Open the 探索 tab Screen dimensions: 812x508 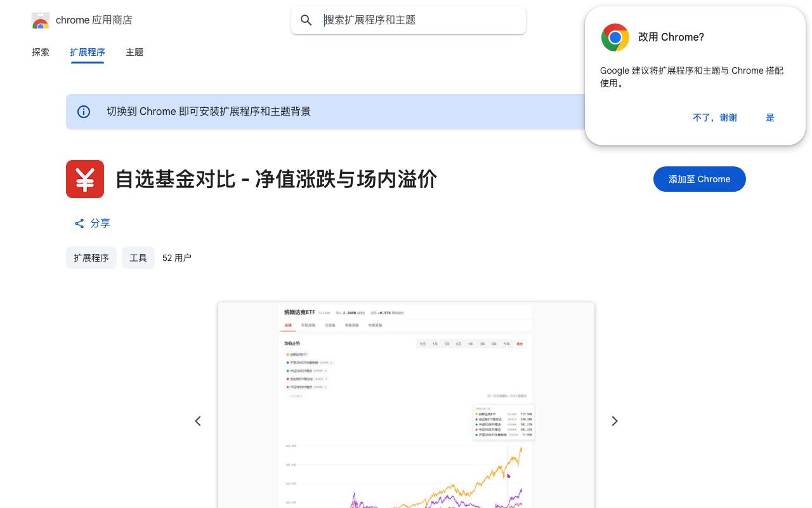tap(41, 52)
